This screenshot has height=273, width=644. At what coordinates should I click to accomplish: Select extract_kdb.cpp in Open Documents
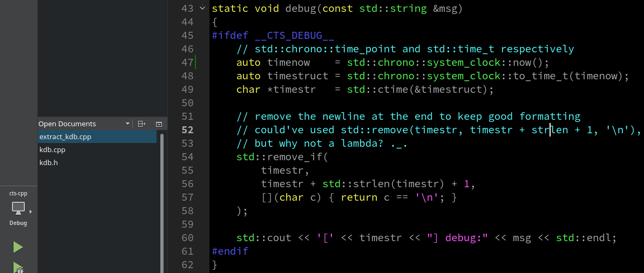[x=65, y=137]
